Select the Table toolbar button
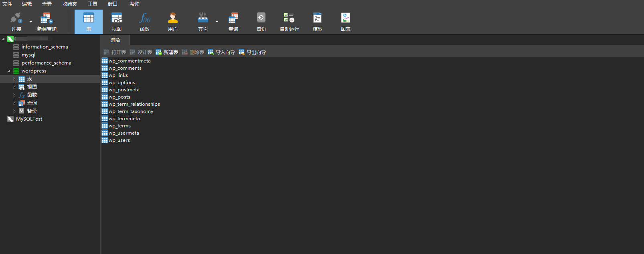The image size is (644, 254). tap(89, 22)
